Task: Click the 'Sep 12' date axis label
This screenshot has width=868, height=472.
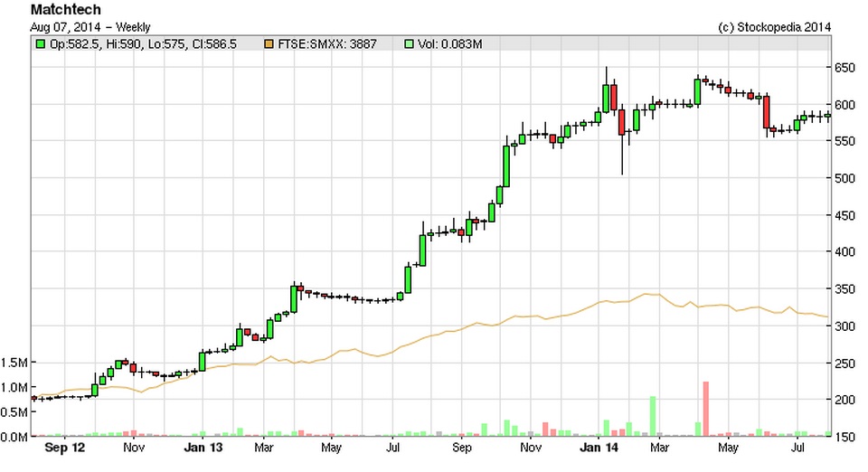Action: click(65, 448)
